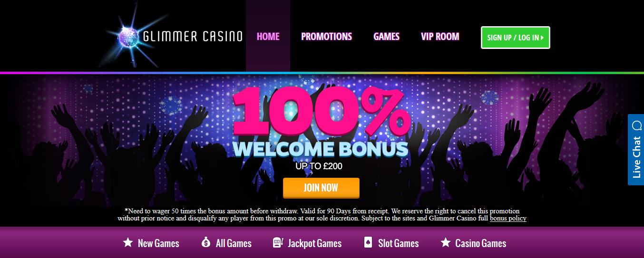Go to the Games navigation item
Screen dimensions: 644x258
[x=386, y=37]
